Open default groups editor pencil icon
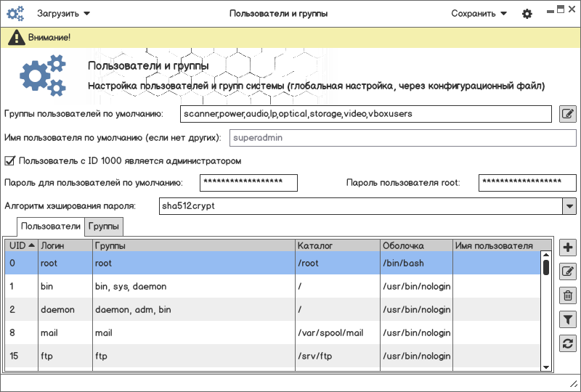Viewport: 581px width, 392px height. click(568, 114)
